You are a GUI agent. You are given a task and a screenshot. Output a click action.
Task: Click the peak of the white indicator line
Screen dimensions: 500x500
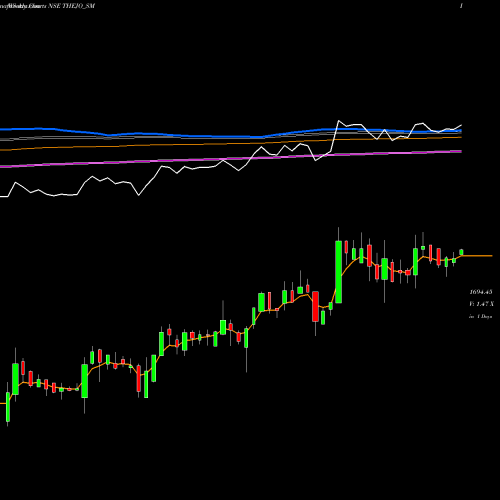coord(338,121)
